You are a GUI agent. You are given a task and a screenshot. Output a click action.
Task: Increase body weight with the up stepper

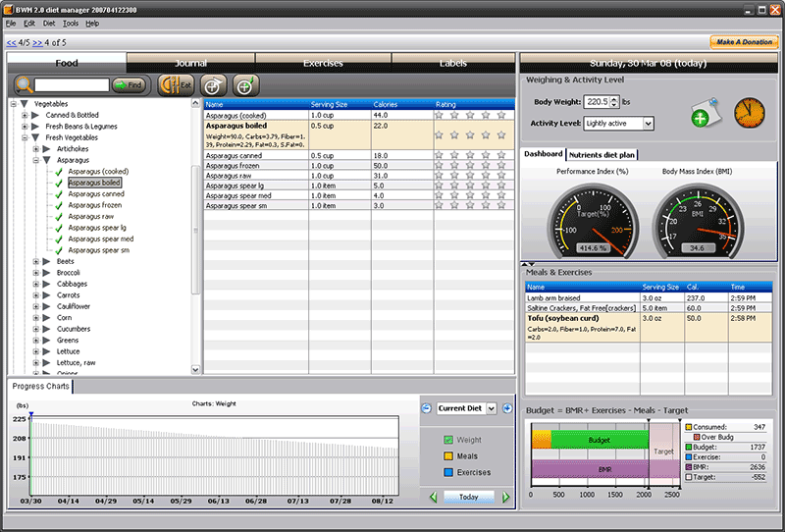point(615,99)
